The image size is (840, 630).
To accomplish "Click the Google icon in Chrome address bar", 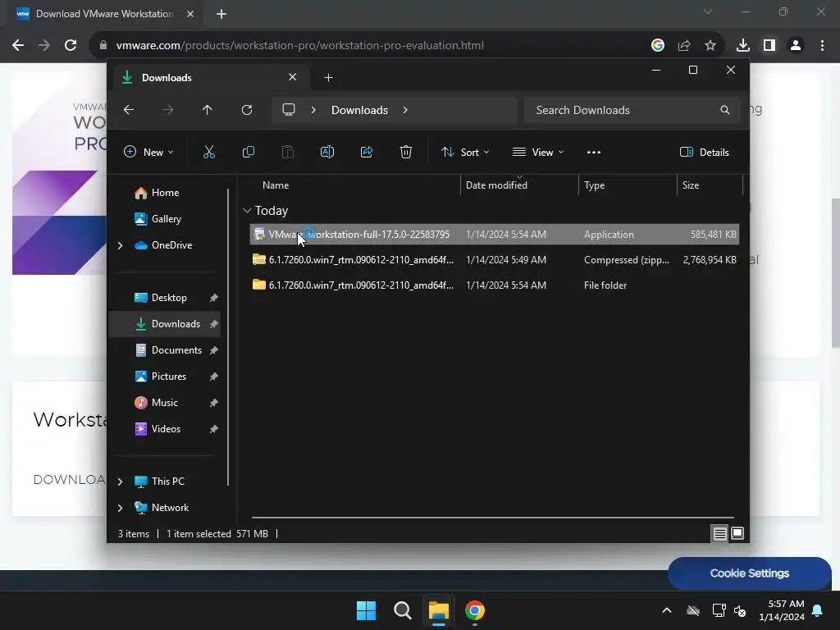I will tap(658, 46).
